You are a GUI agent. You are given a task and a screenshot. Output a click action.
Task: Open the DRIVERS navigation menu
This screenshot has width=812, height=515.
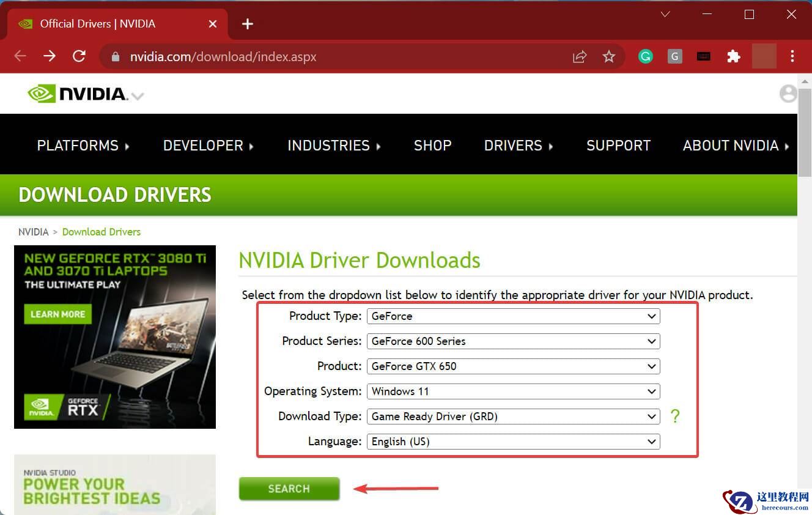coord(518,146)
